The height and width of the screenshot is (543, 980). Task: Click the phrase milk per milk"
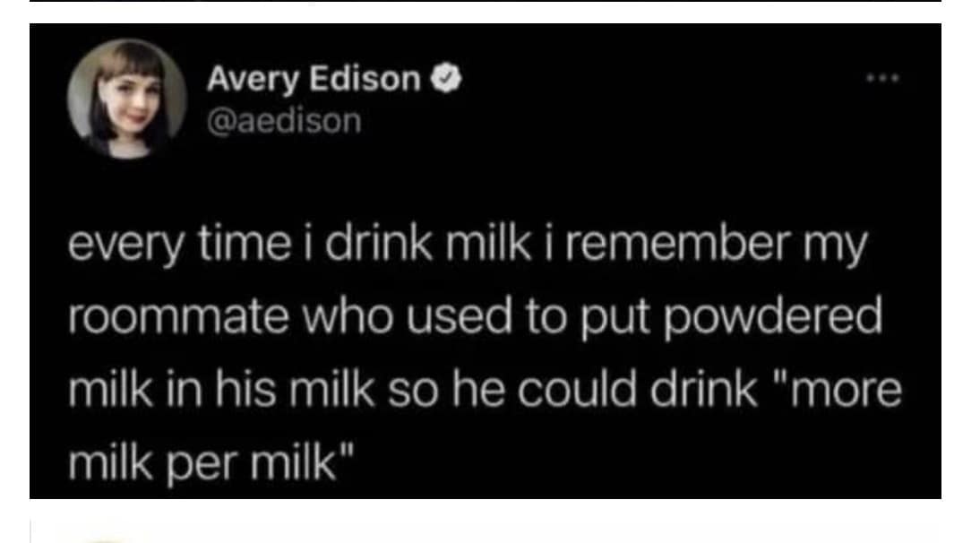pos(211,463)
